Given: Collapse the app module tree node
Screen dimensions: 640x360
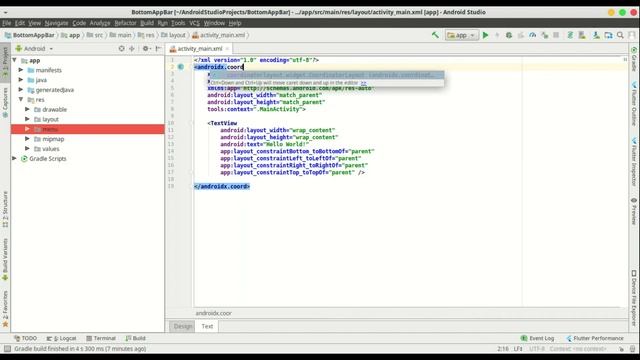Looking at the screenshot, I should 15,60.
